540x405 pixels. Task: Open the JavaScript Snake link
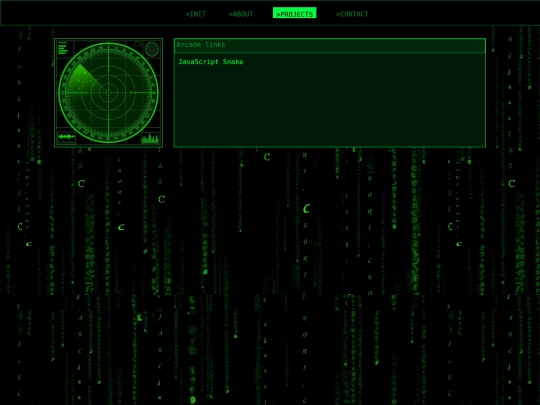pyautogui.click(x=211, y=62)
